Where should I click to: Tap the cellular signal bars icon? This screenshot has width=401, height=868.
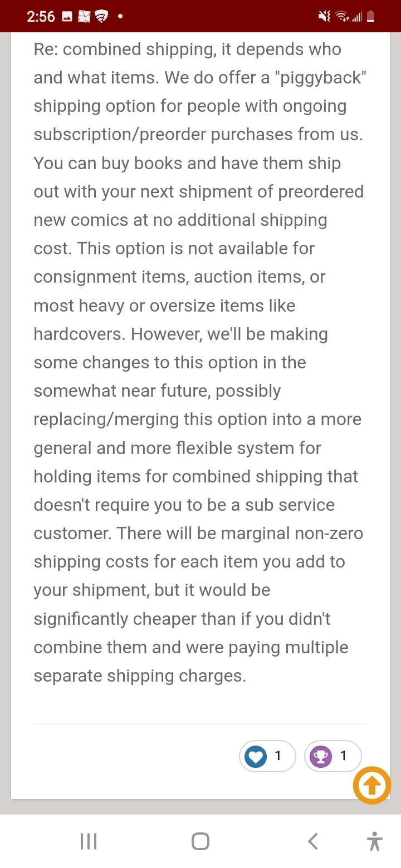[x=357, y=17]
